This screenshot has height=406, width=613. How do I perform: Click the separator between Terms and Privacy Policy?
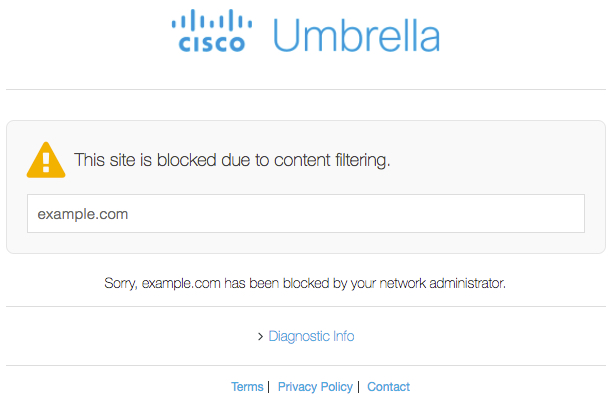[268, 387]
